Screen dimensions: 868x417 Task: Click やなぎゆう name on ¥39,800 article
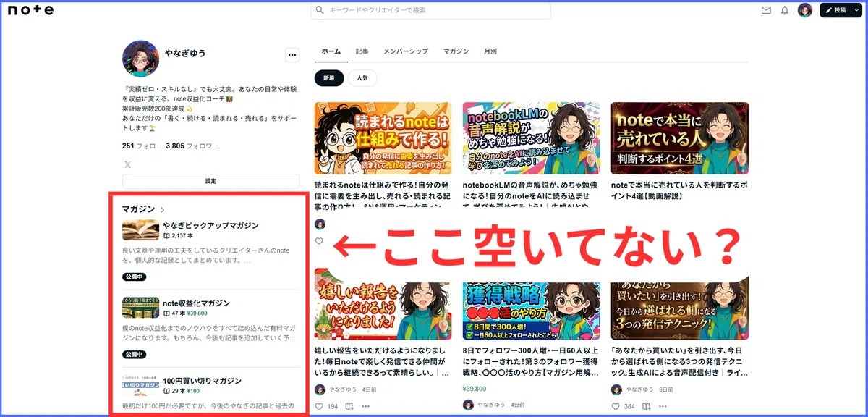(492, 405)
